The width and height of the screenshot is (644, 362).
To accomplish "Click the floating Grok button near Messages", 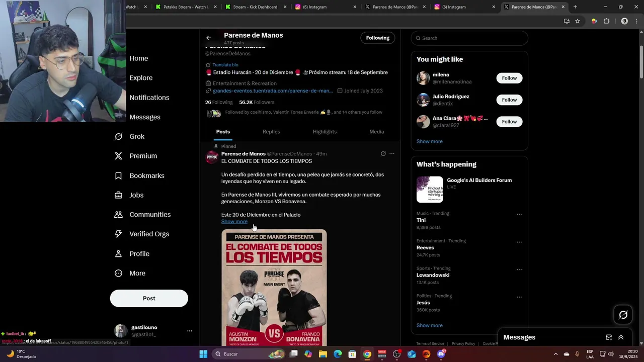I will (x=623, y=315).
